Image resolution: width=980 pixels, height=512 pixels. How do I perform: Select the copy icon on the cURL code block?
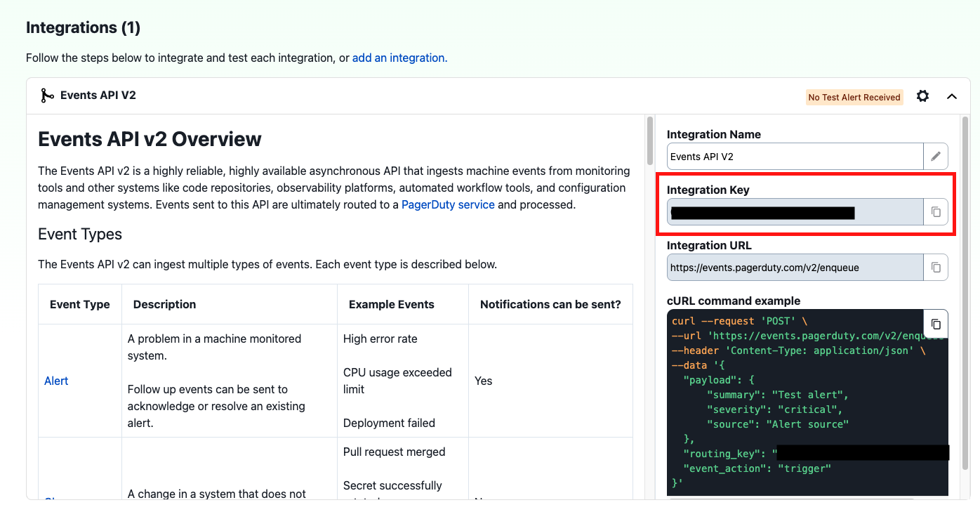[936, 323]
